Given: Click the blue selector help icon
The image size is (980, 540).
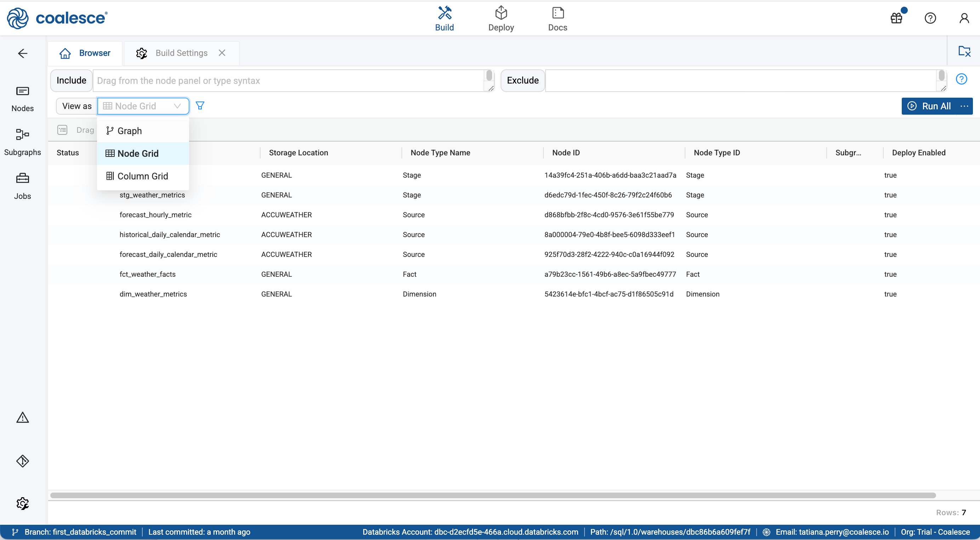Looking at the screenshot, I should coord(961,79).
